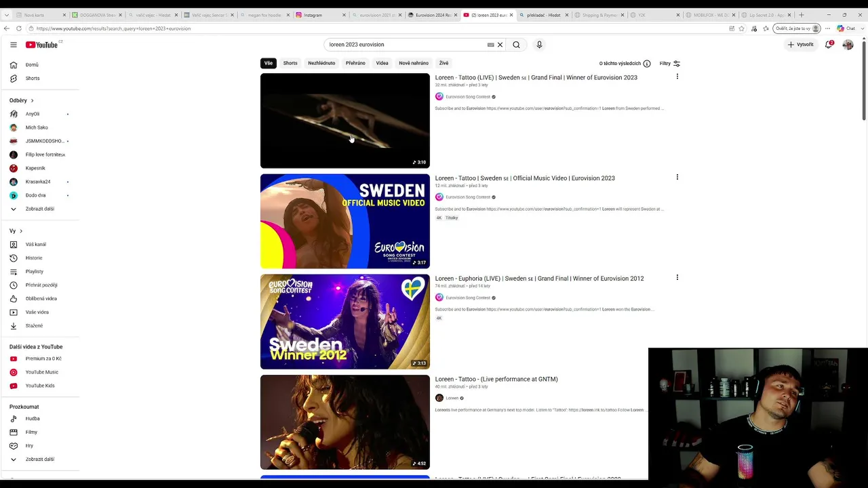Screen dimensions: 868x488
Task: Open the Filtry search filters
Action: (670, 64)
